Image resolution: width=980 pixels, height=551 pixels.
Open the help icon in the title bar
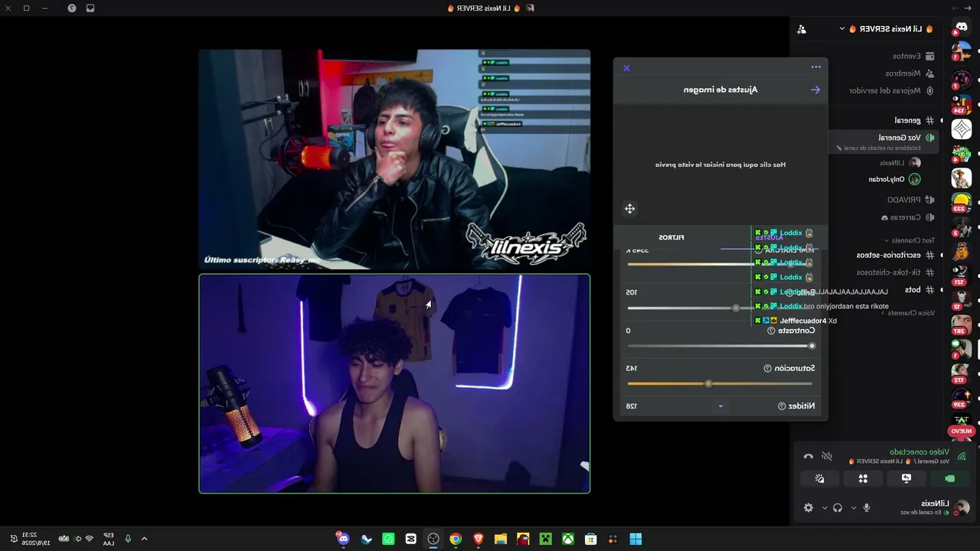[72, 8]
